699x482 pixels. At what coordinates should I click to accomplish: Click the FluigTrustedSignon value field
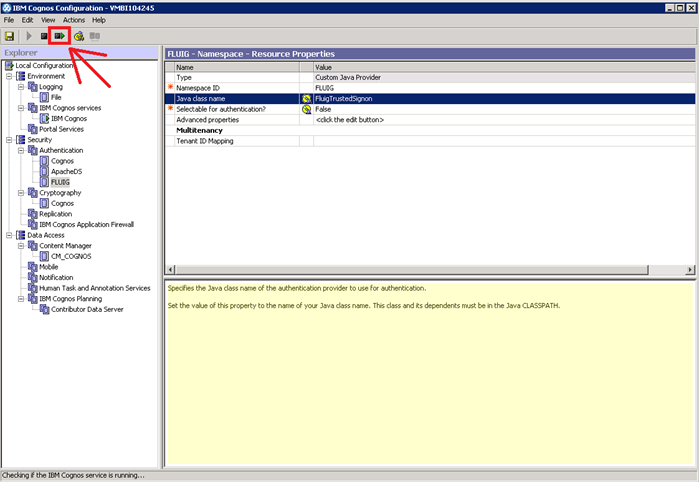tap(504, 99)
